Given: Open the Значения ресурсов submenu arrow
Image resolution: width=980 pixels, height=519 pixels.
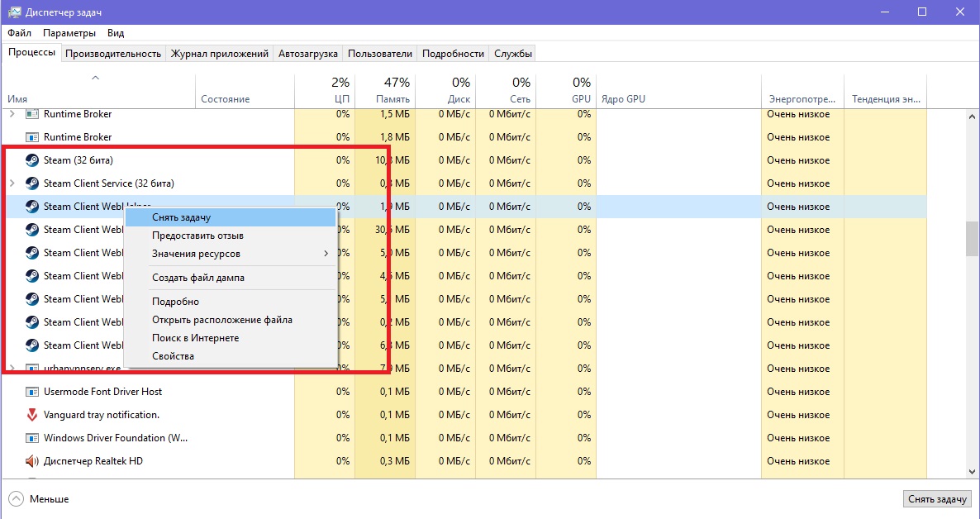Looking at the screenshot, I should 326,253.
